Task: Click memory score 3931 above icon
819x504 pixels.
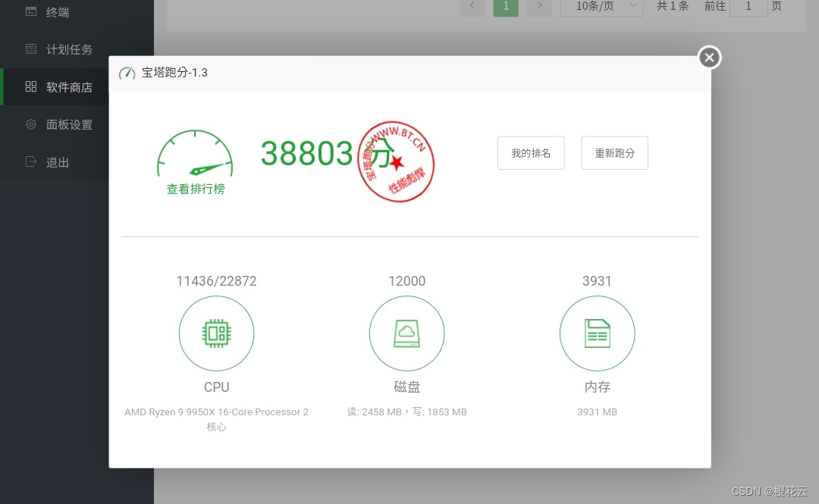Action: coord(597,281)
